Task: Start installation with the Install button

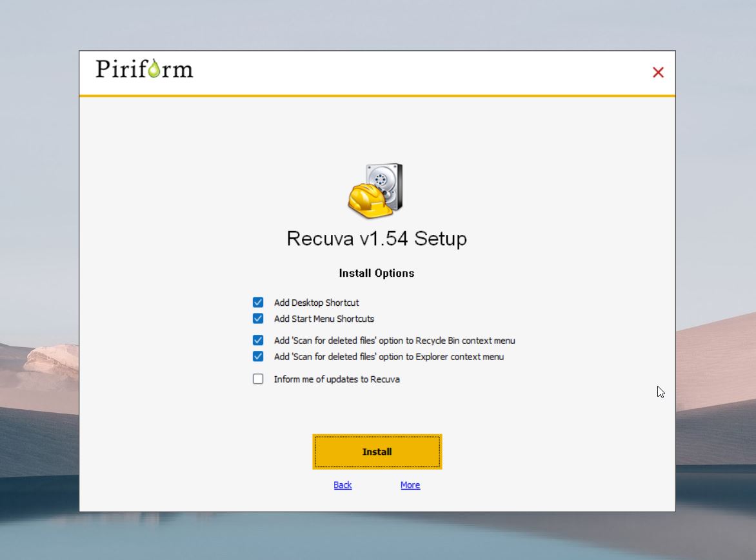Action: [x=377, y=452]
